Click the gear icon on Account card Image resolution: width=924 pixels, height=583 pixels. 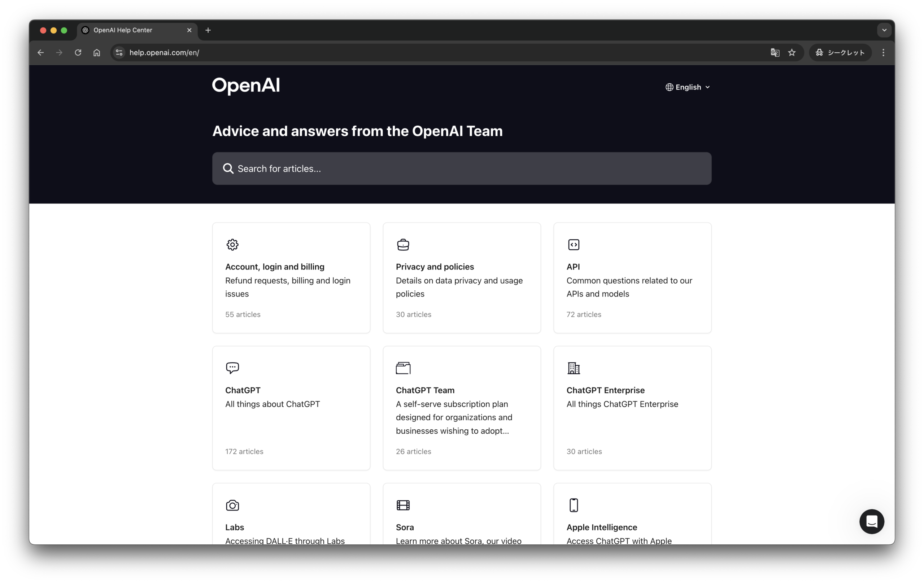coord(232,244)
